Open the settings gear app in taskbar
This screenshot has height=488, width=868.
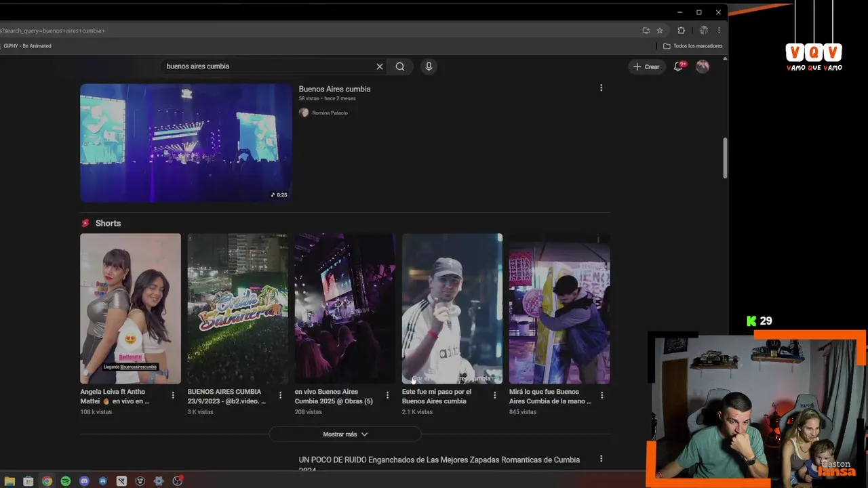159,481
